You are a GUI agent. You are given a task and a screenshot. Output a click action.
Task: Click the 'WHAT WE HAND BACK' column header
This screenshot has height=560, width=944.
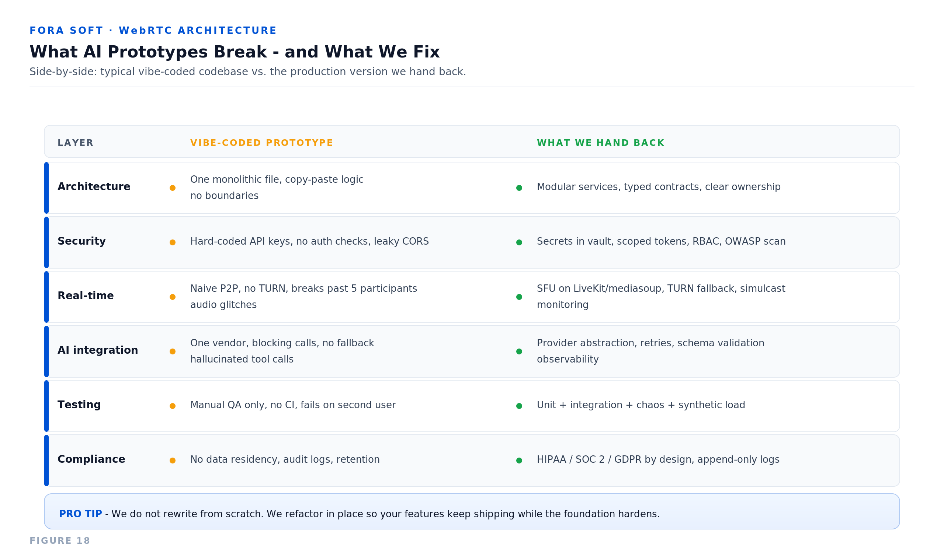tap(600, 143)
